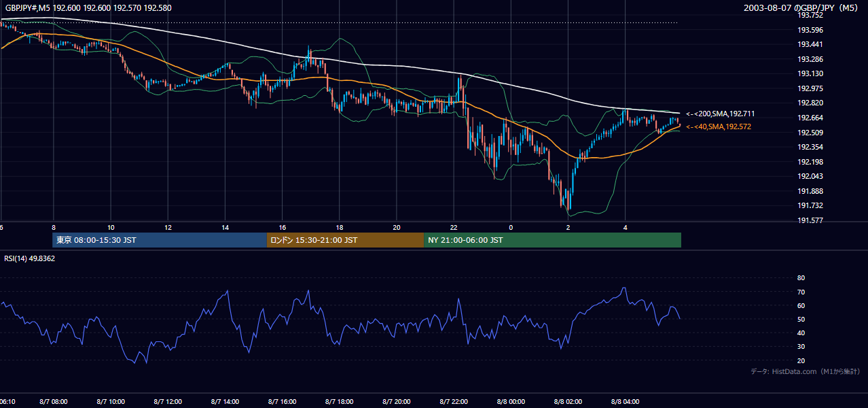Click the 40 SMA label reading 192.572
This screenshot has width=868, height=408.
(719, 126)
